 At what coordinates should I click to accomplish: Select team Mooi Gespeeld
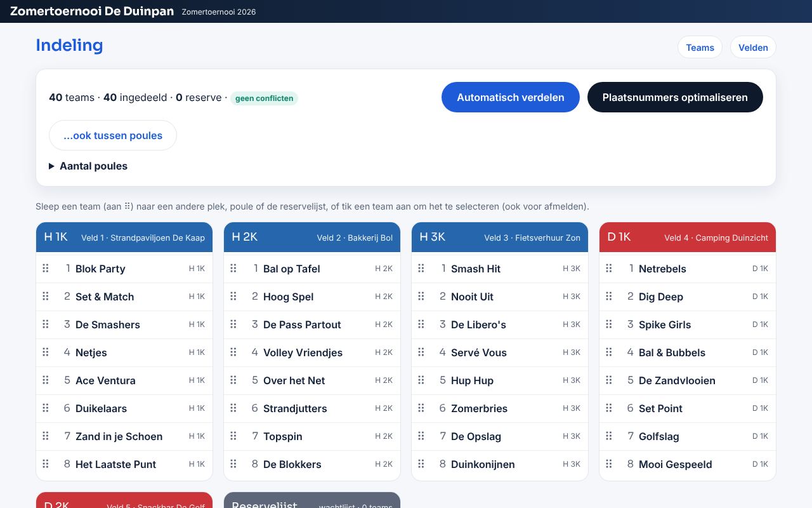[x=688, y=464]
